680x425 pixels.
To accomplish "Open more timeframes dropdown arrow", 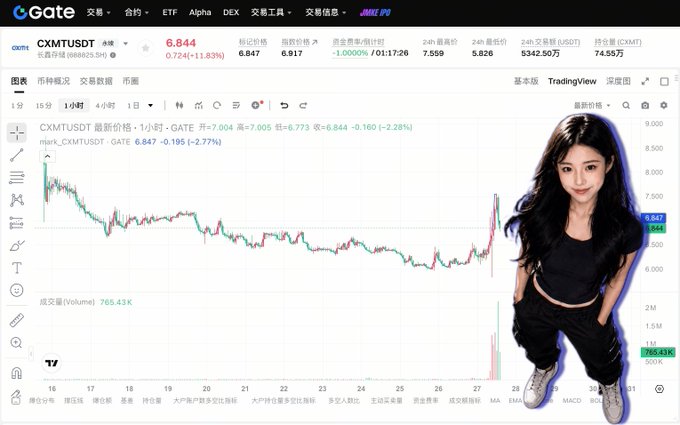I will tap(150, 105).
